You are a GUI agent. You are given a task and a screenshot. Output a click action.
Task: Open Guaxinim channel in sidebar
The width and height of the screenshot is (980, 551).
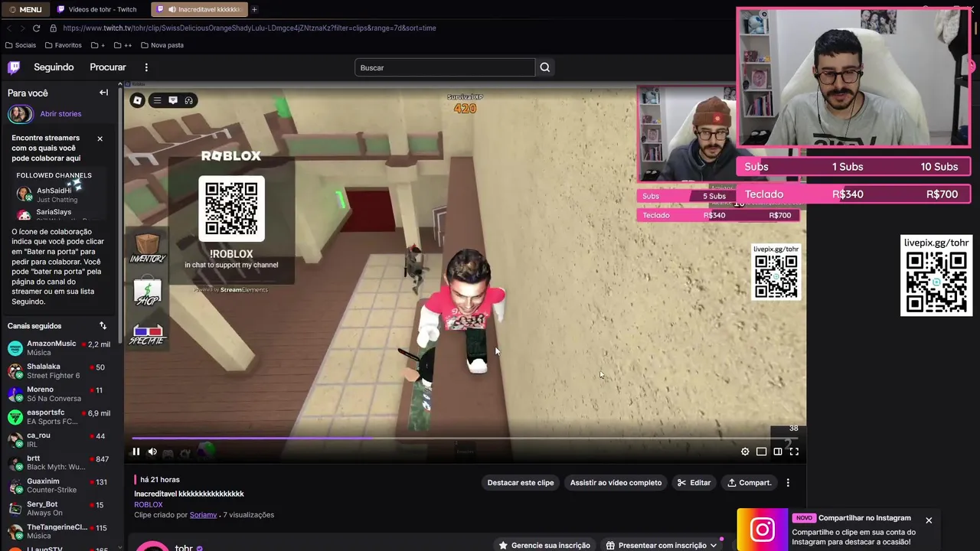60,486
